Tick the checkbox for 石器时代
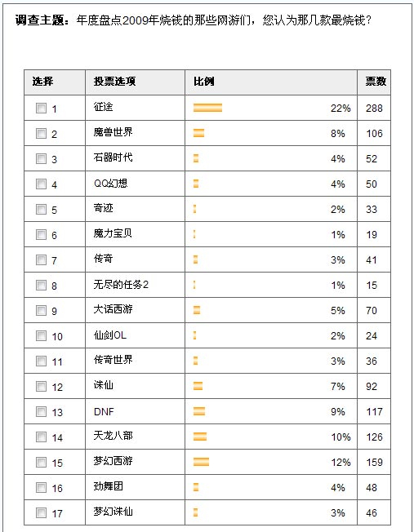The height and width of the screenshot is (532, 414). pyautogui.click(x=41, y=159)
